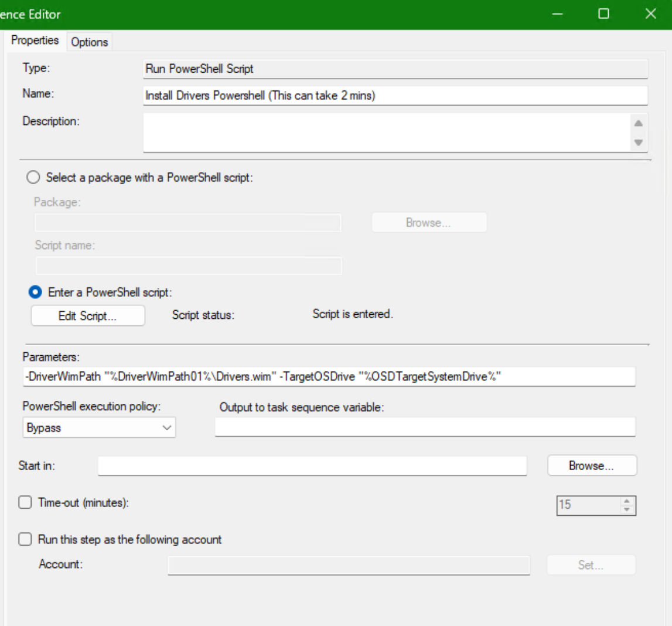Image resolution: width=672 pixels, height=626 pixels.
Task: Click the Parameters input field
Action: click(328, 377)
